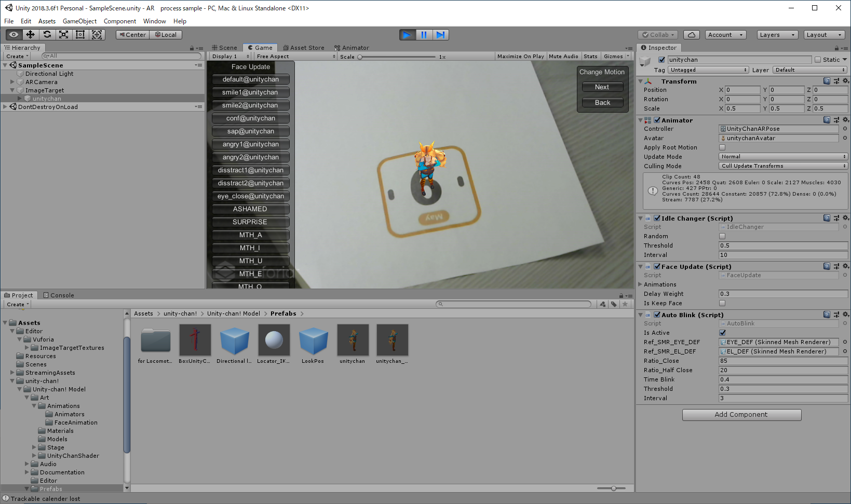The height and width of the screenshot is (504, 851).
Task: Open Face Update settings gear
Action: click(x=845, y=266)
